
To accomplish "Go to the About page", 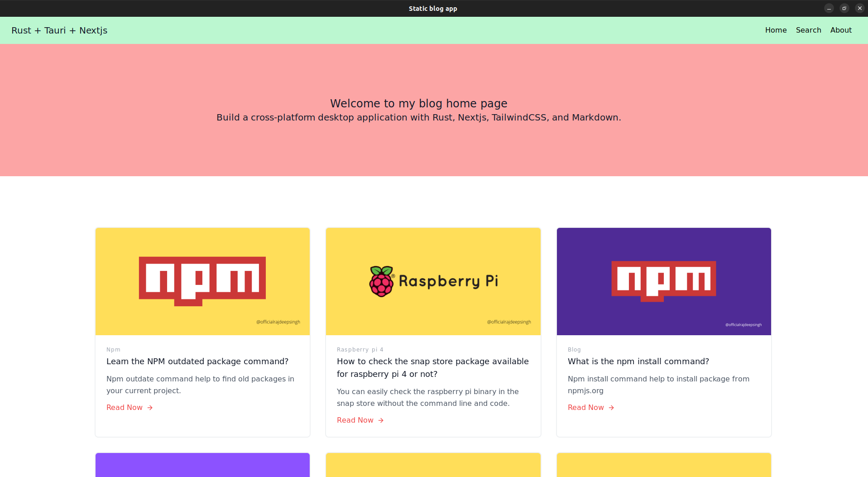I will (x=841, y=30).
